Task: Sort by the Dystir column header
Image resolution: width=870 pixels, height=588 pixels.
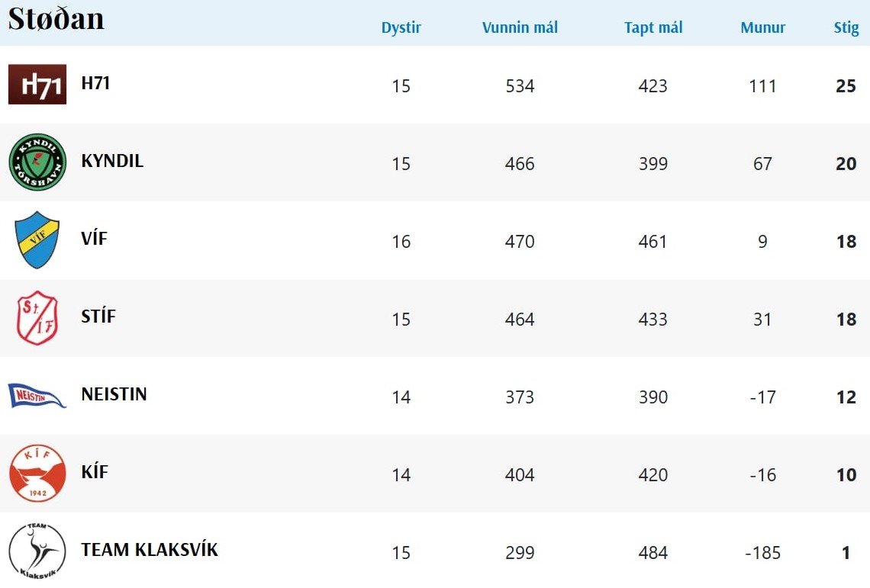Action: coord(401,28)
